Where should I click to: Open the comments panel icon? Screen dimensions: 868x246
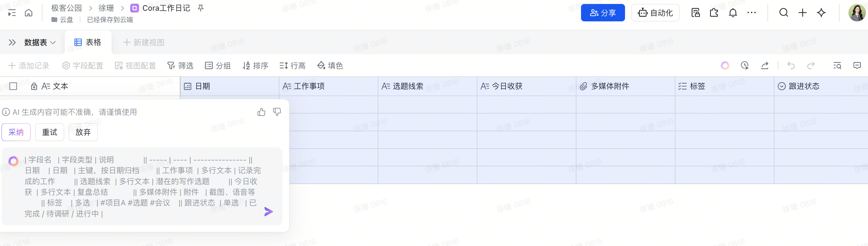pos(857,66)
